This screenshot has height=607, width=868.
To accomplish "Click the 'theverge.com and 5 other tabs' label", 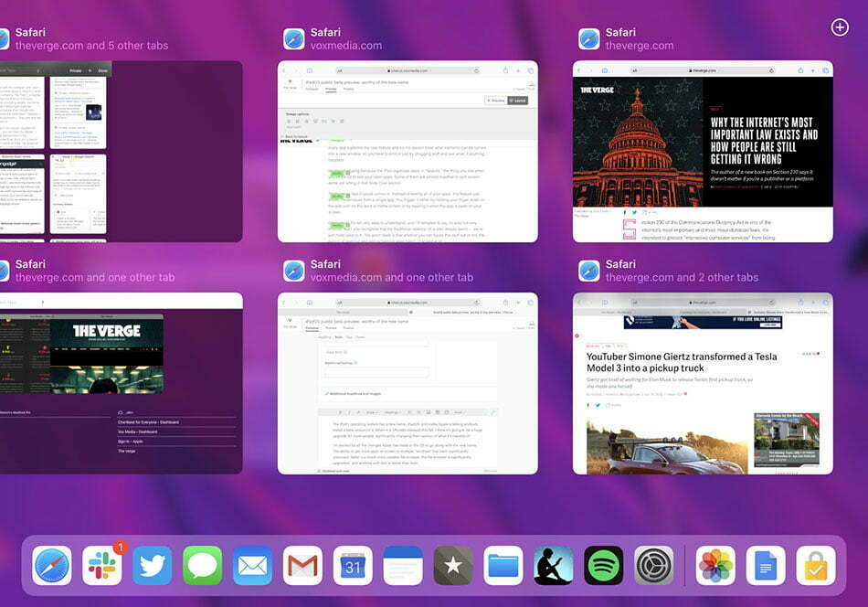I will [92, 46].
